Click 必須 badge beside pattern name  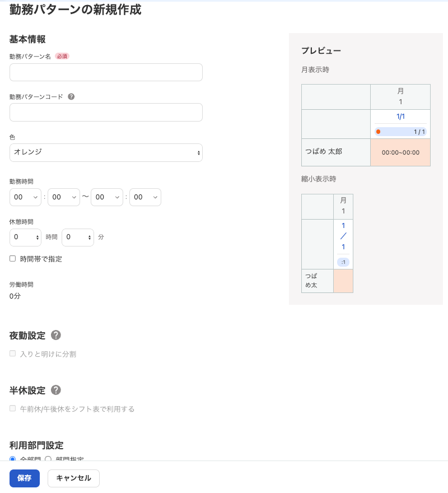pyautogui.click(x=62, y=56)
